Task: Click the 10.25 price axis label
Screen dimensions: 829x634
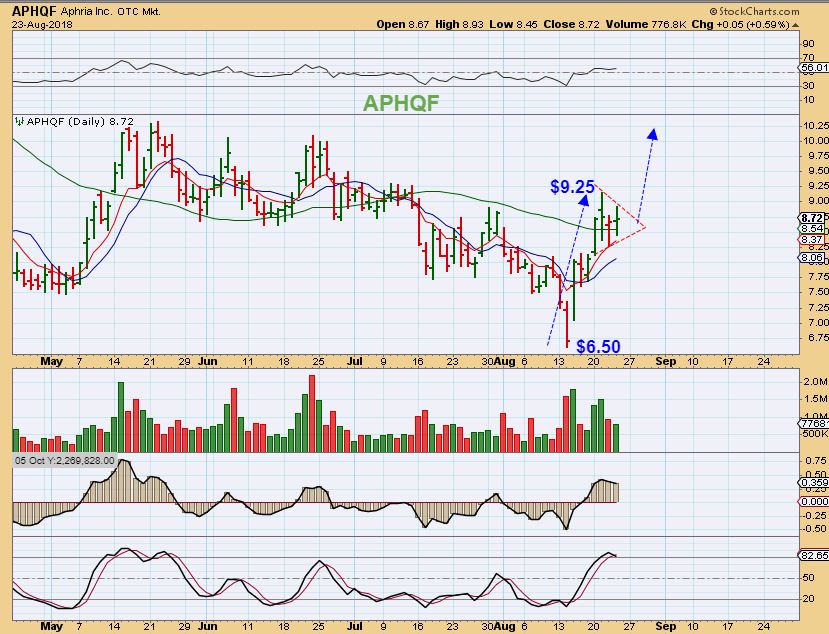Action: 815,125
